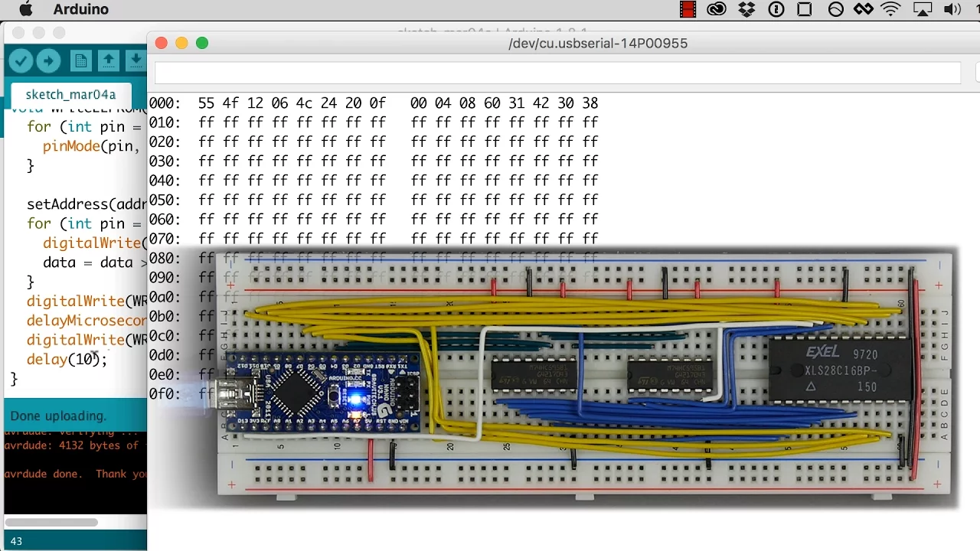Click the 0f0: address row label
Image resolution: width=980 pixels, height=551 pixels.
point(165,394)
